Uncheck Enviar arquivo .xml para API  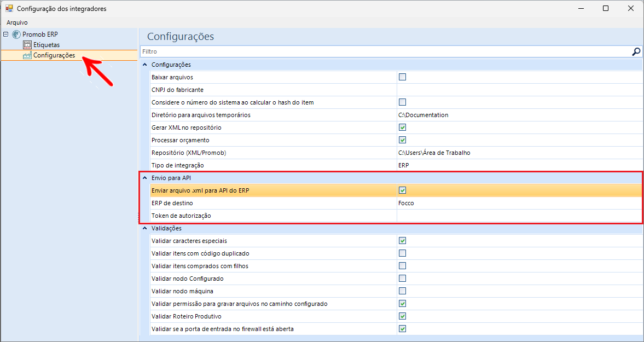(x=403, y=190)
